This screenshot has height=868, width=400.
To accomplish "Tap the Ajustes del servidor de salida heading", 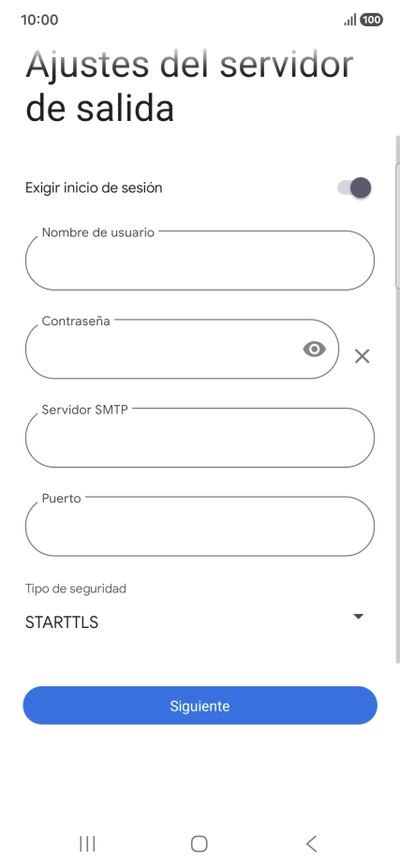I will pos(189,86).
